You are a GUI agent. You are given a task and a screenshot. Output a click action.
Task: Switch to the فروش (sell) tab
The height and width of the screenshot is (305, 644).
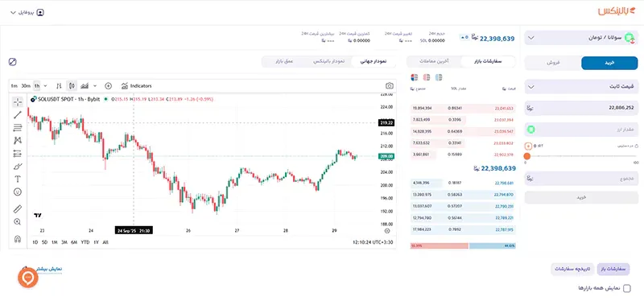pyautogui.click(x=553, y=64)
